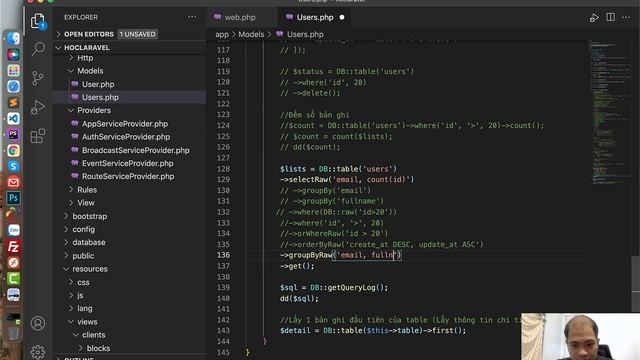Open the Extensions view

click(x=38, y=136)
